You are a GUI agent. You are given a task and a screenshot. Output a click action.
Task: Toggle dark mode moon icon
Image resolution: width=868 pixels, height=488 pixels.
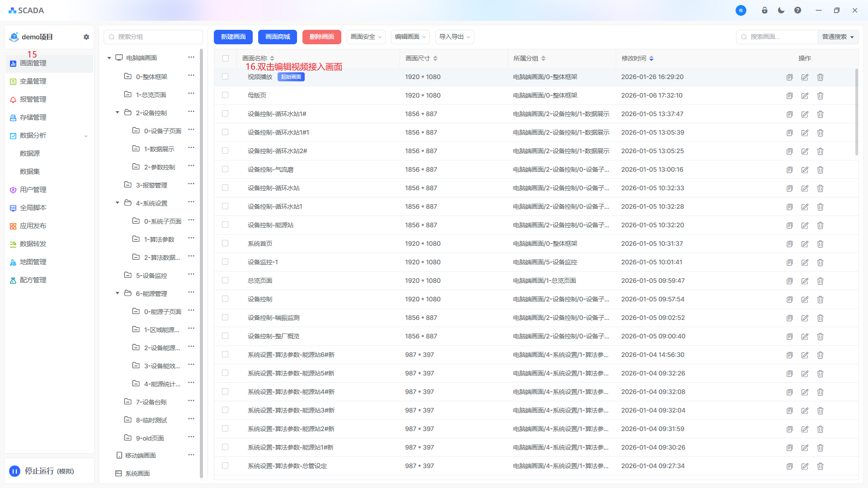781,10
